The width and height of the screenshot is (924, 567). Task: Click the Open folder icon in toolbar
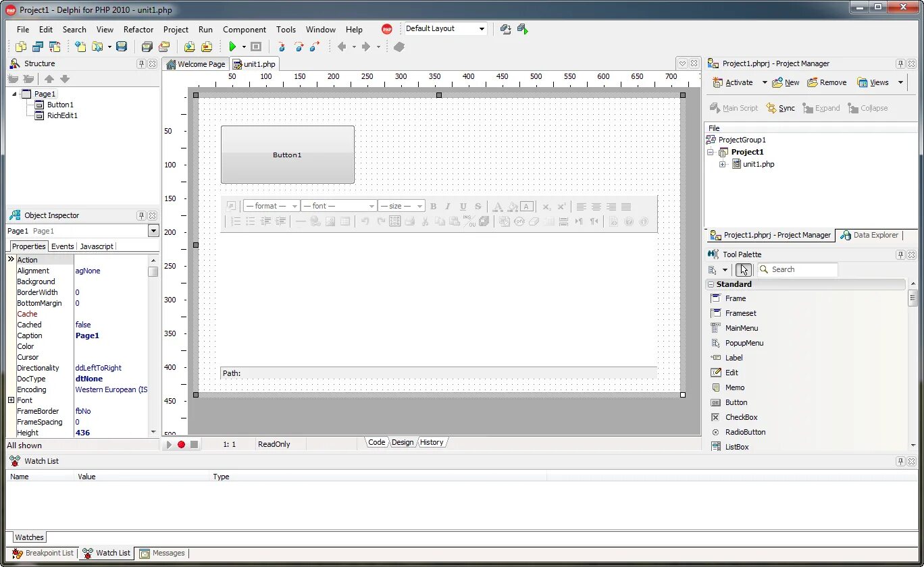(97, 47)
